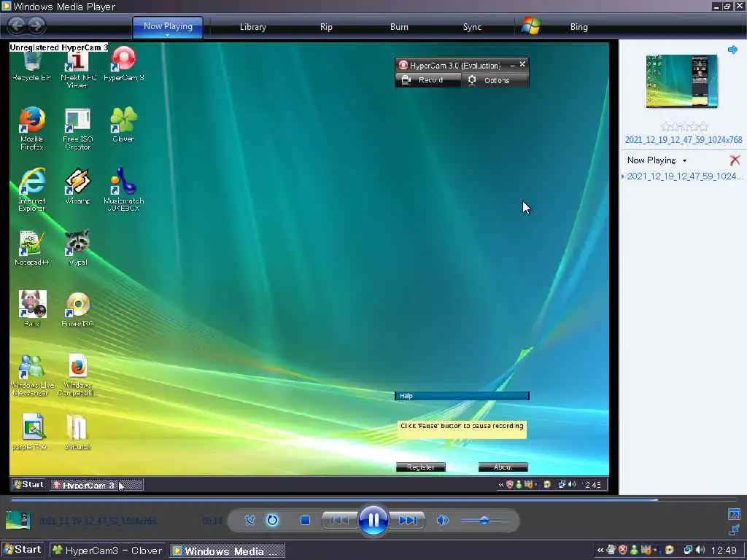Toggle repeat mode in the player controls

pyautogui.click(x=272, y=520)
